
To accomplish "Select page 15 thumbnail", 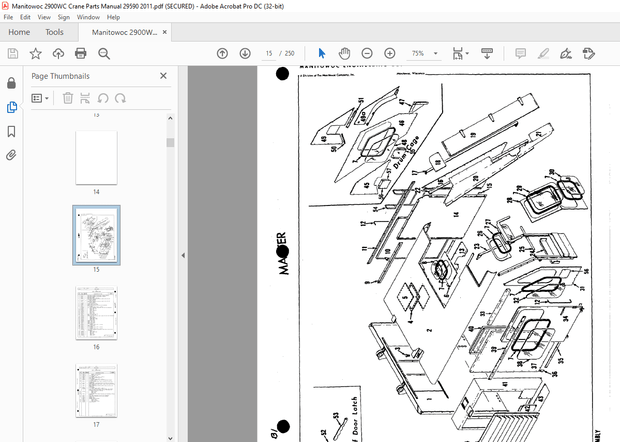I will tap(96, 235).
